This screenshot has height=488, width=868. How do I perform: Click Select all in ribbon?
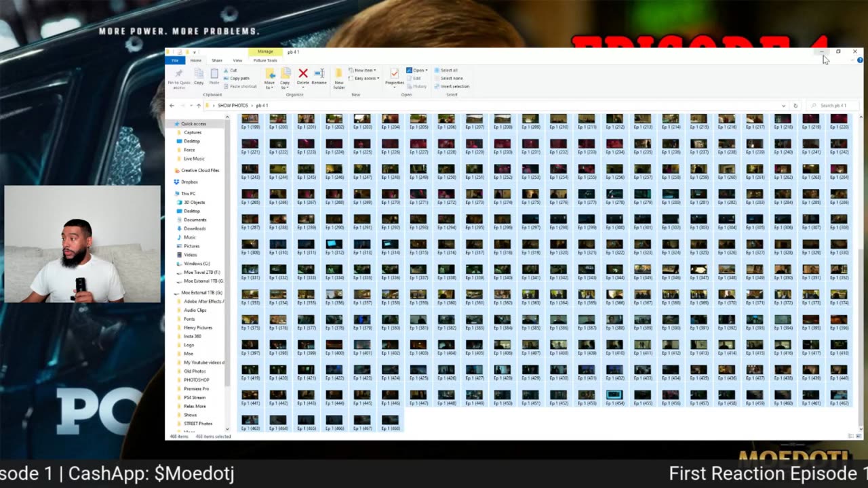coord(446,70)
